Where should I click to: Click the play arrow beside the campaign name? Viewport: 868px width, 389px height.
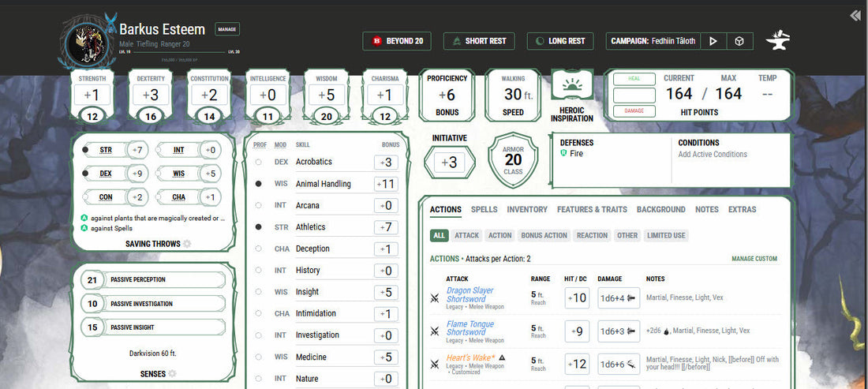[713, 41]
